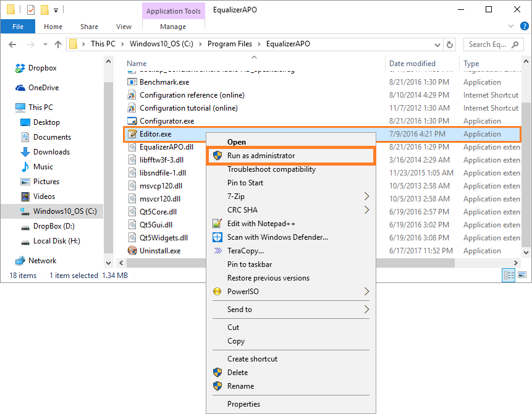Click the Notepad++ icon in context menu
532x414 pixels.
pyautogui.click(x=217, y=224)
